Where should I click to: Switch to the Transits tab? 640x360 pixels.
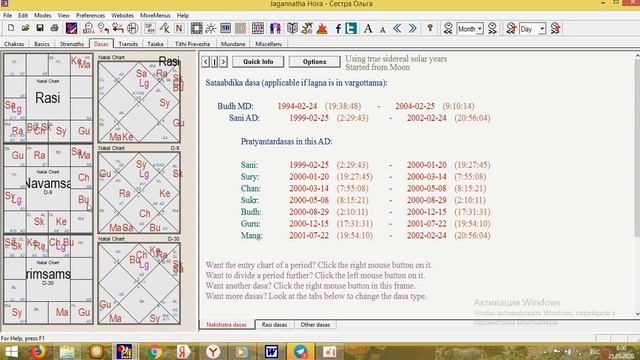point(128,44)
